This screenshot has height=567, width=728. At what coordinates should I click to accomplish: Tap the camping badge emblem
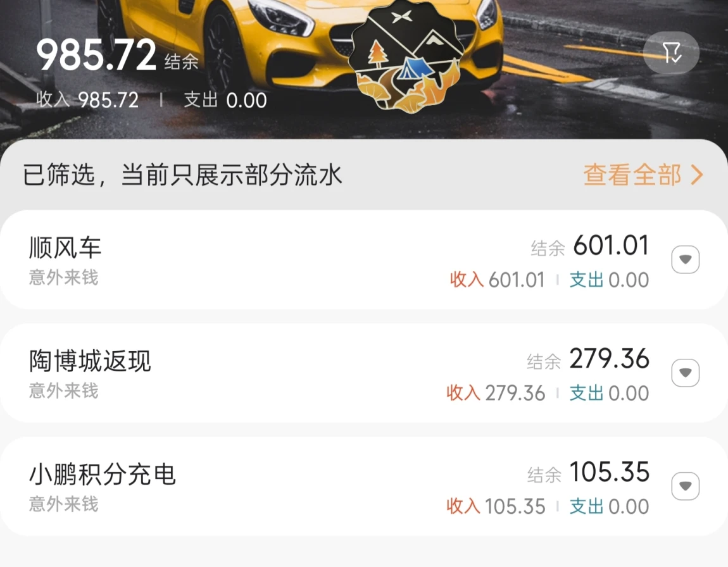(408, 56)
